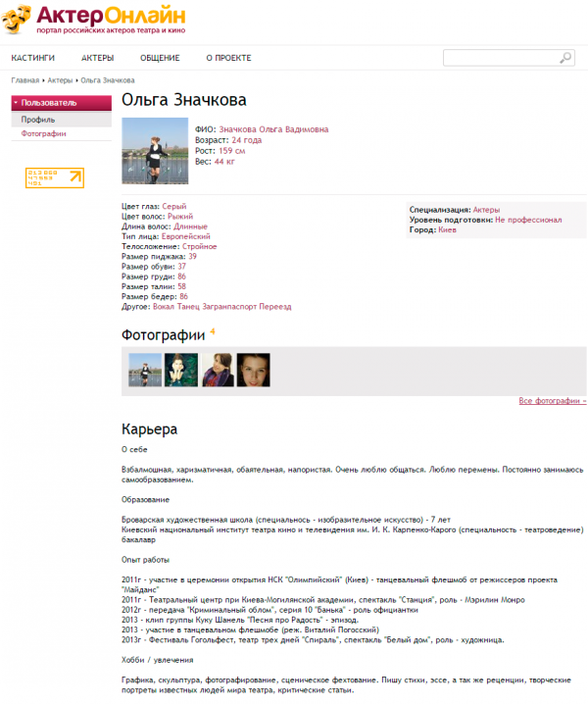Select Фотографии in the sidebar
Screen dimensions: 588x704
(44, 133)
